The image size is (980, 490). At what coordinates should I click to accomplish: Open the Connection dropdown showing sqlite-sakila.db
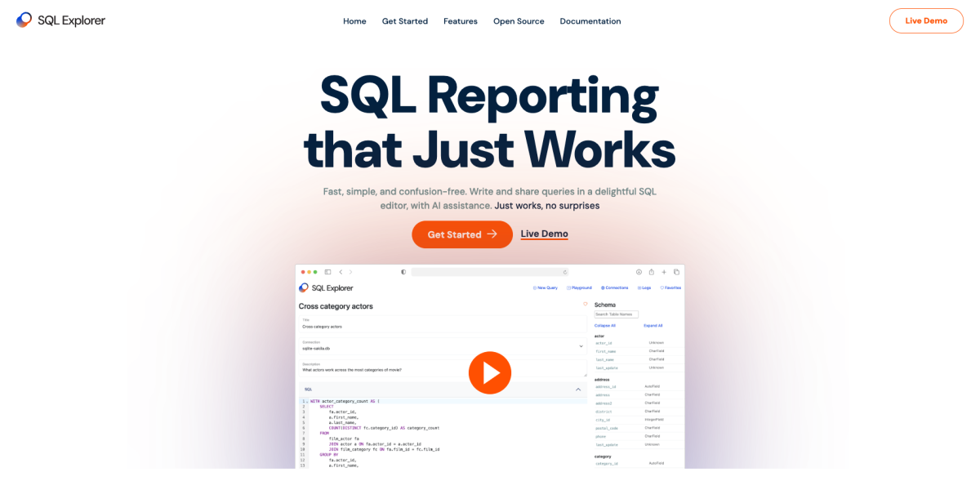pos(581,346)
